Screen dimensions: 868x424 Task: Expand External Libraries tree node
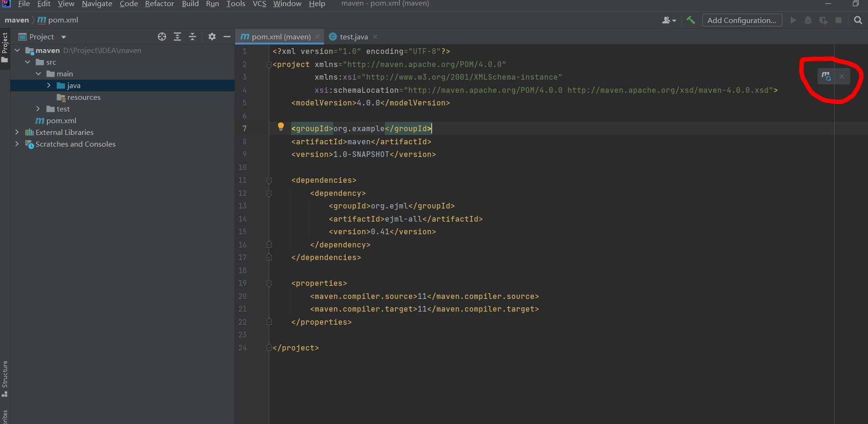(17, 132)
